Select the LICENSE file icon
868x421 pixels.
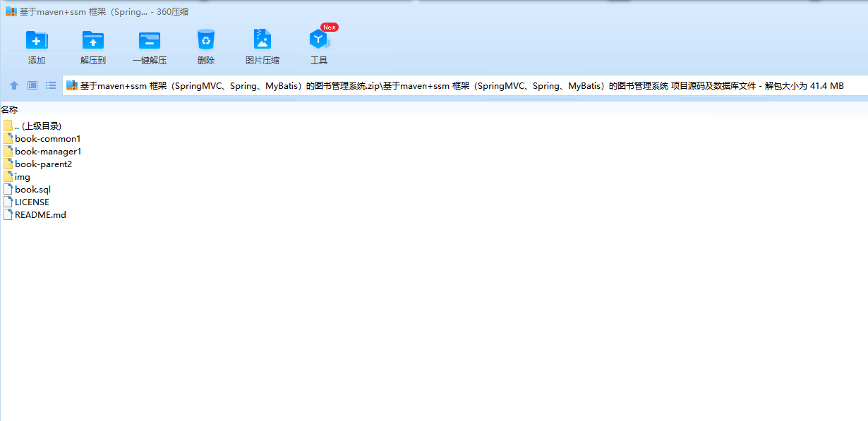(8, 202)
